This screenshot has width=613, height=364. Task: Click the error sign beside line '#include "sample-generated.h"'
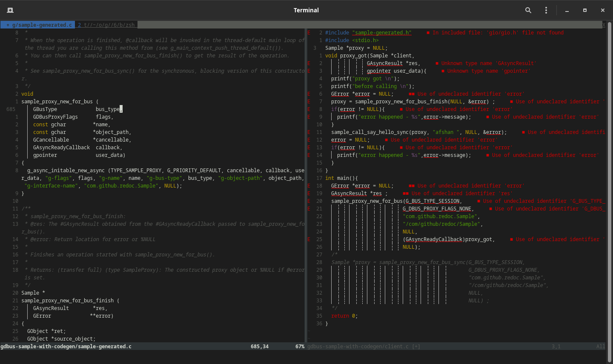[309, 33]
